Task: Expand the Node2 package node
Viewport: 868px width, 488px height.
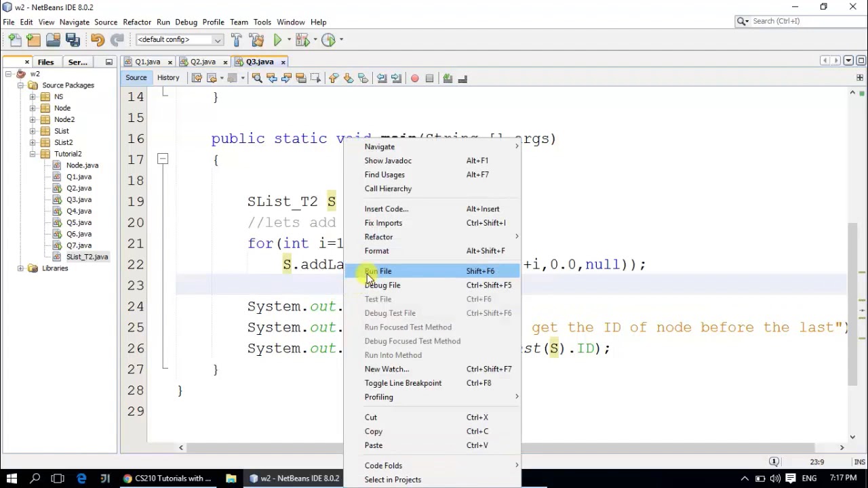Action: click(x=33, y=119)
